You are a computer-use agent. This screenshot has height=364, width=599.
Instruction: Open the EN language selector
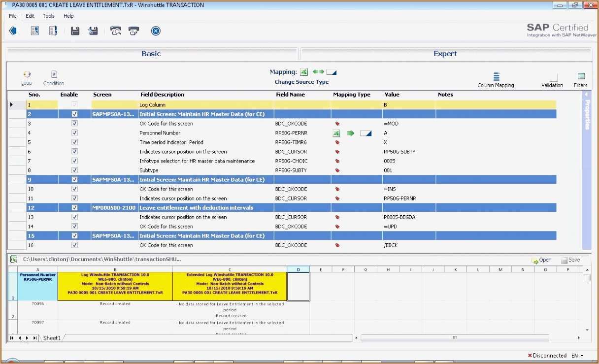578,355
